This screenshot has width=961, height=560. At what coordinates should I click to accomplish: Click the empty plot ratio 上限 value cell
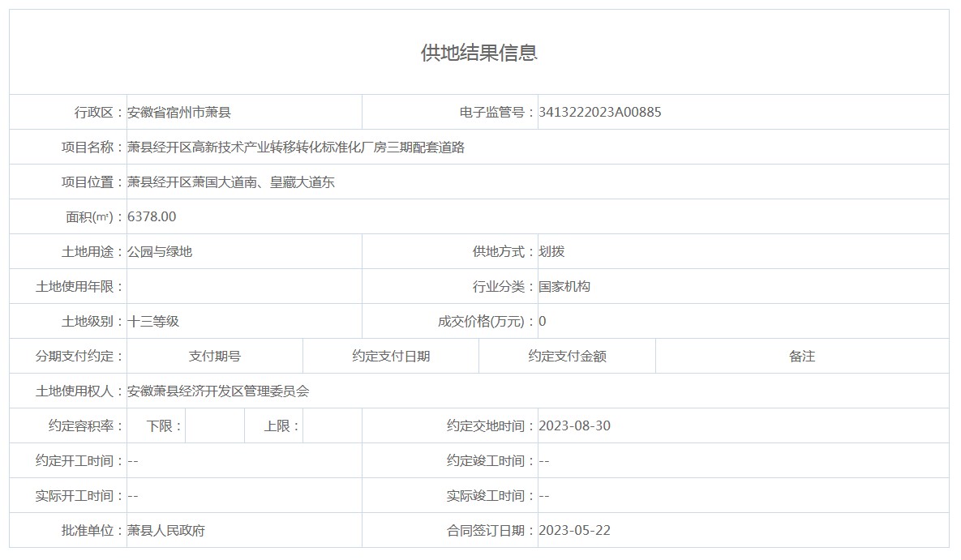click(x=332, y=426)
